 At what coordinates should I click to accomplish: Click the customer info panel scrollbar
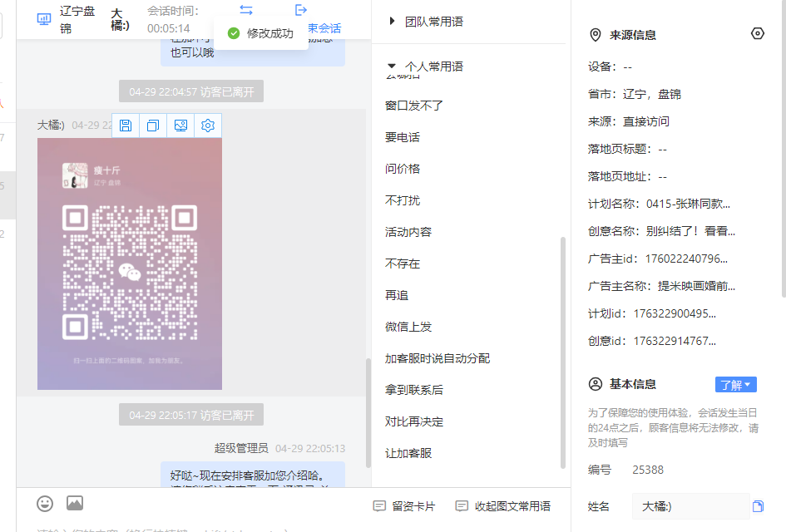click(784, 150)
